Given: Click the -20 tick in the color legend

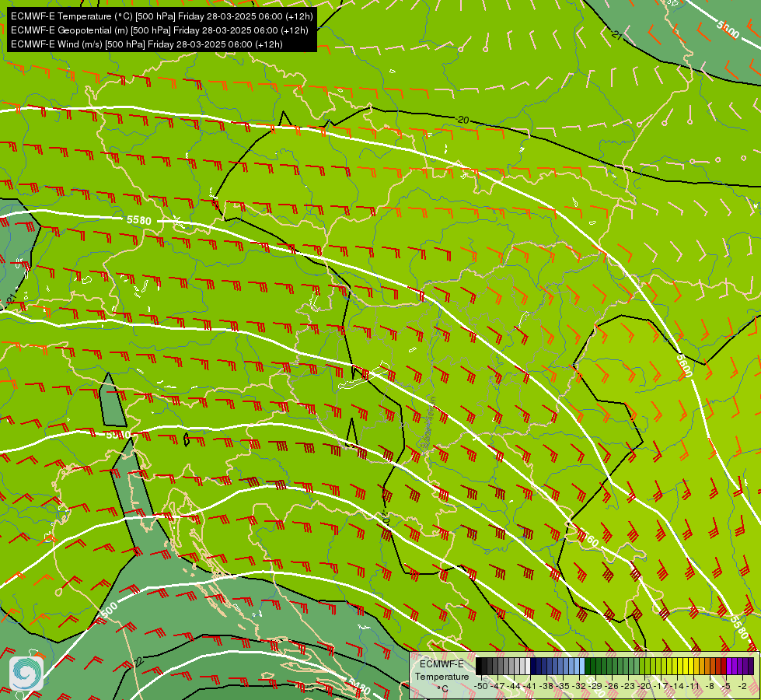Looking at the screenshot, I should (x=644, y=686).
